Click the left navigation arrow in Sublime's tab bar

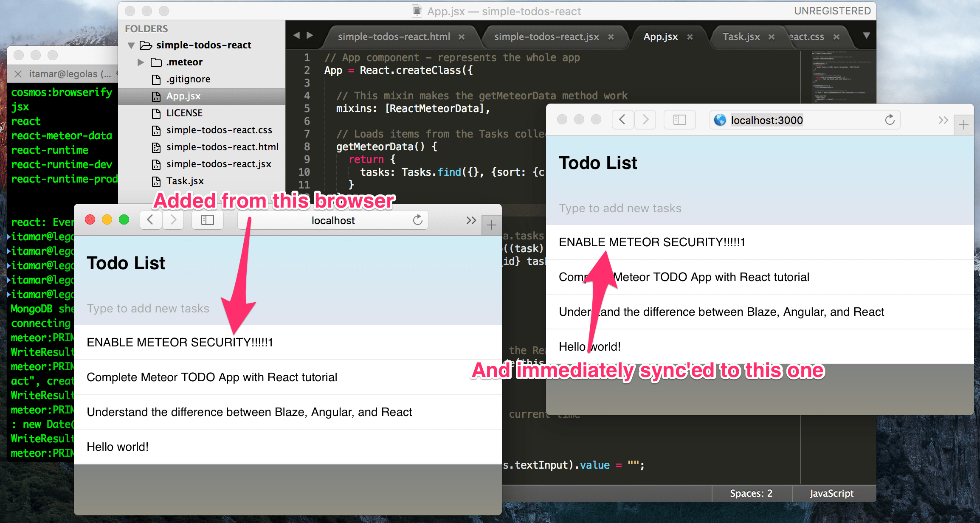296,36
